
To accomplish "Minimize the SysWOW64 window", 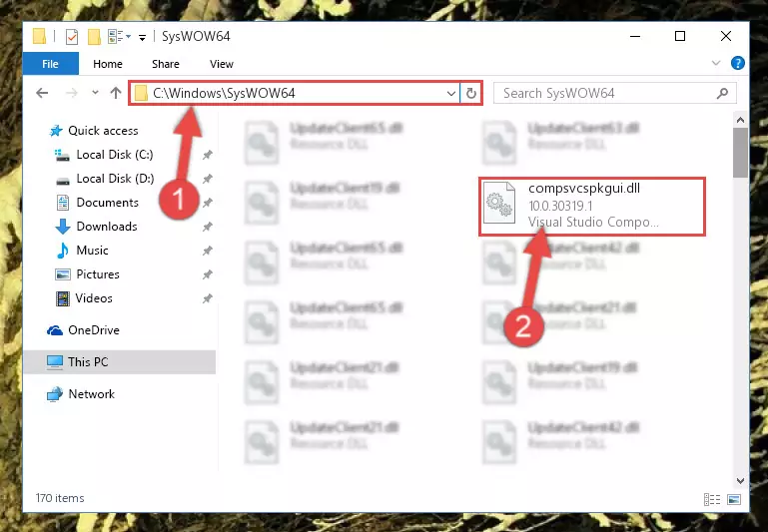I will click(x=635, y=37).
